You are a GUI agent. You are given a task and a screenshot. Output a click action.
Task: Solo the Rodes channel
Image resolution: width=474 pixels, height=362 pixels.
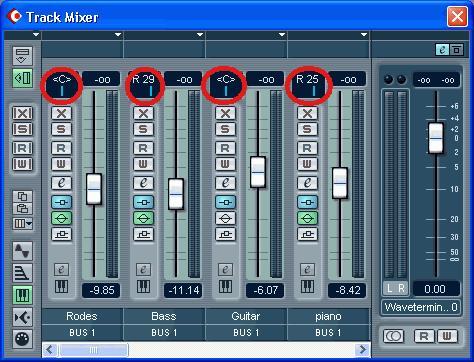[61, 129]
